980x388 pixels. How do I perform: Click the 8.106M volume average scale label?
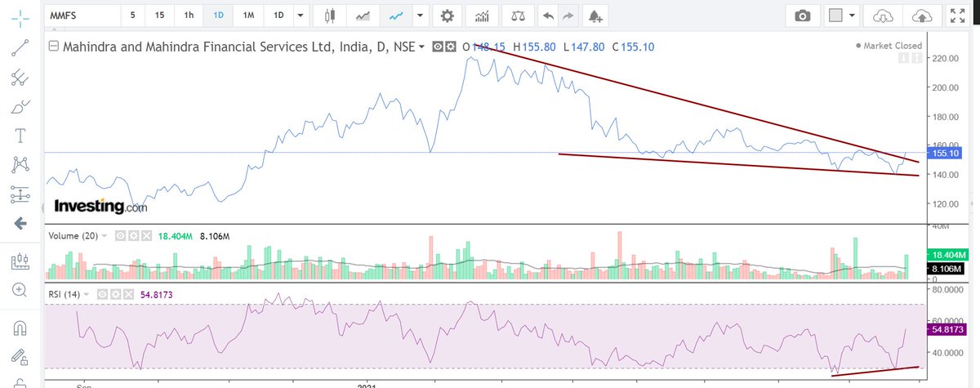click(x=947, y=269)
